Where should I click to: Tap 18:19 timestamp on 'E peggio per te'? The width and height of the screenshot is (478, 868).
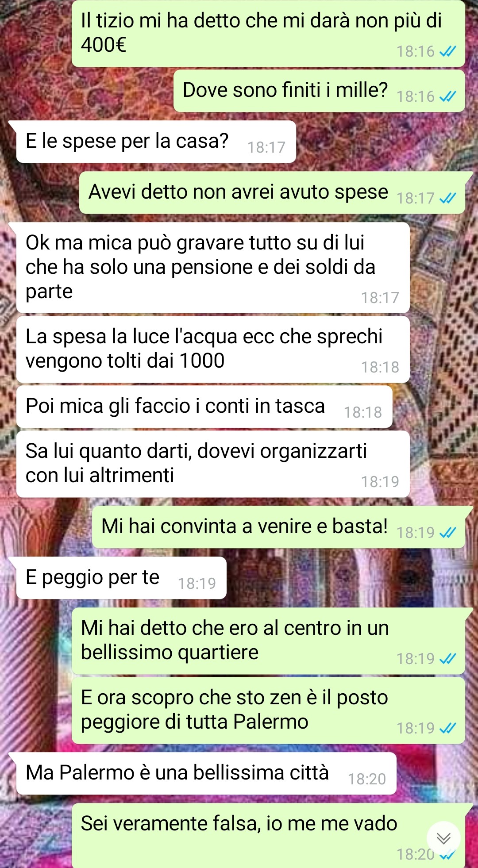pyautogui.click(x=197, y=584)
